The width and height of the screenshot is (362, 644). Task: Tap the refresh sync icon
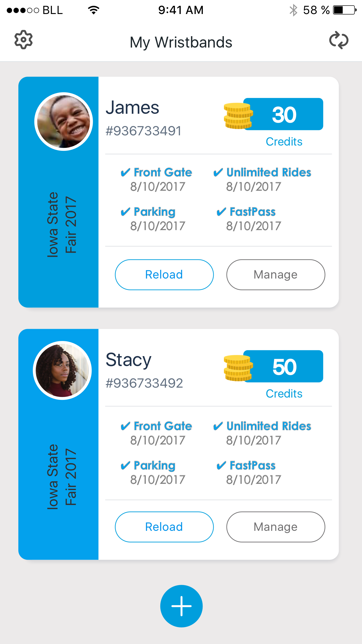[339, 40]
